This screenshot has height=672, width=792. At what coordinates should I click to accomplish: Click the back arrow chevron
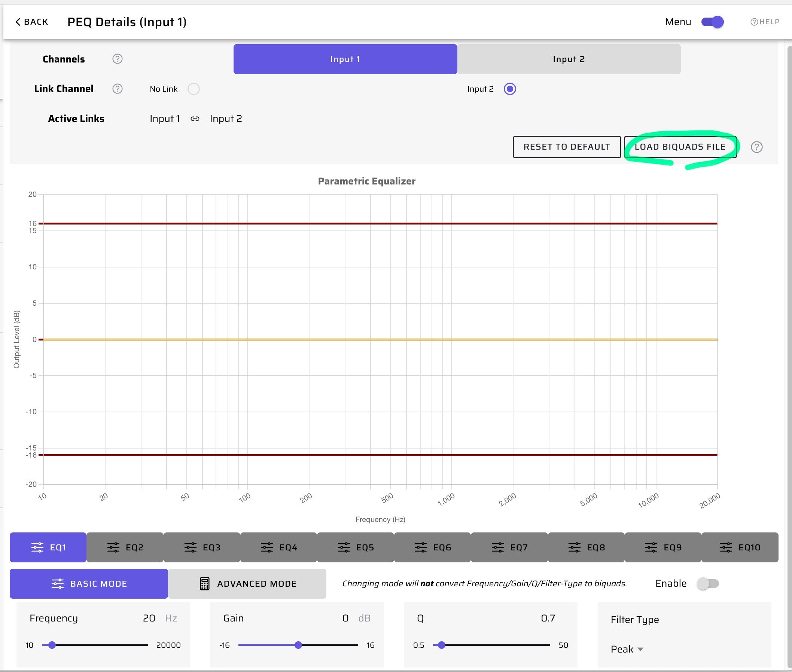18,22
